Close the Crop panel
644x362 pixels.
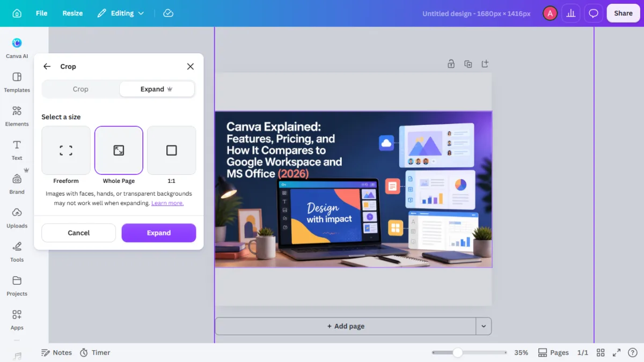190,67
